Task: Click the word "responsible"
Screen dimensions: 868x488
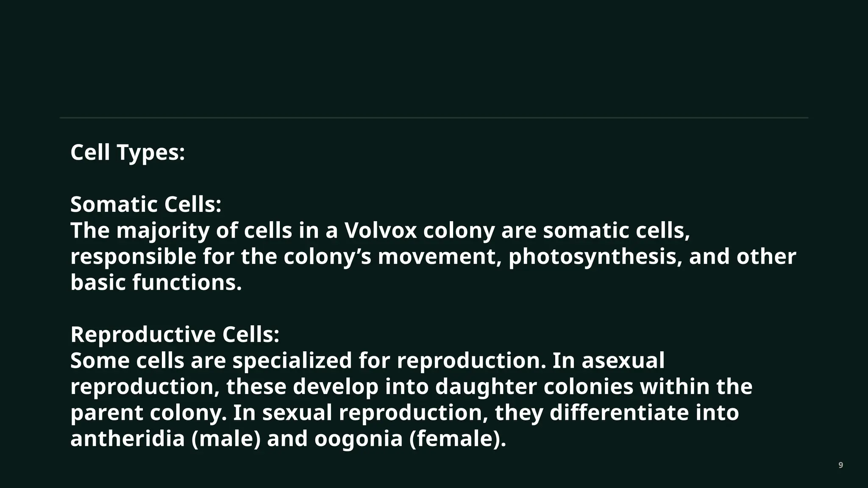Action: [x=133, y=257]
